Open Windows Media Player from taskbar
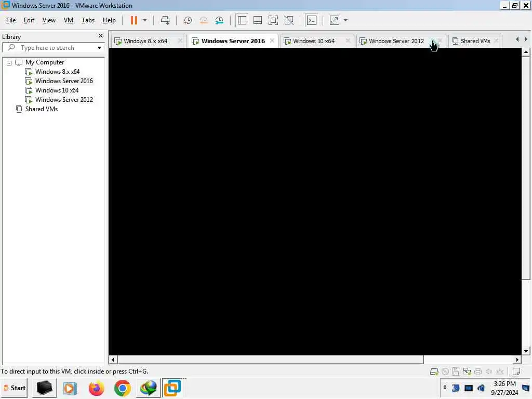Viewport: 532px width, 399px height. (x=70, y=388)
